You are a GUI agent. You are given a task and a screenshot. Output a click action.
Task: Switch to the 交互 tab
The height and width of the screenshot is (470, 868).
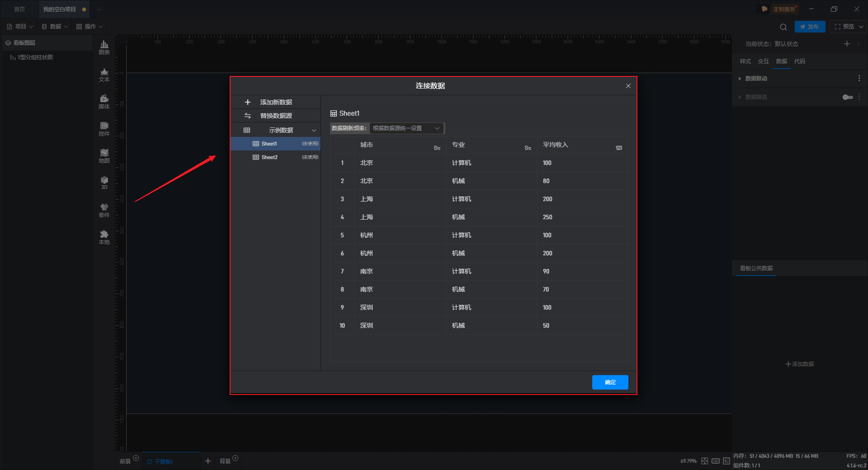pos(763,61)
